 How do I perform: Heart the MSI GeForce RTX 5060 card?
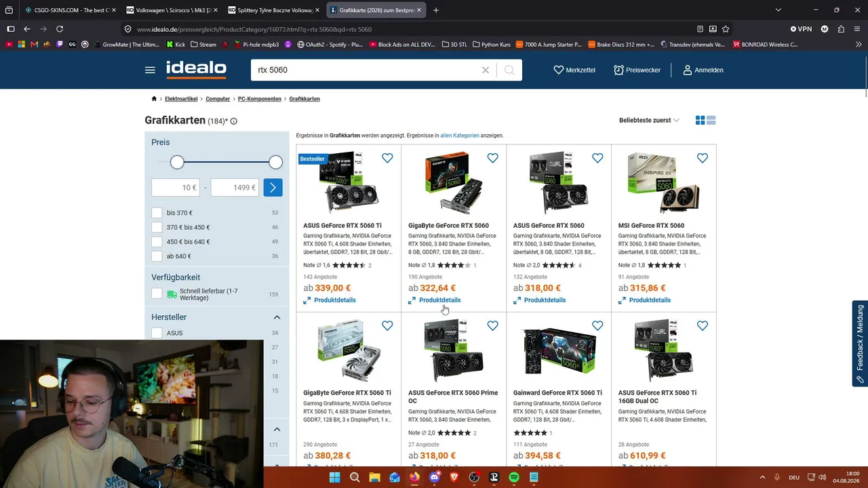[x=703, y=158]
